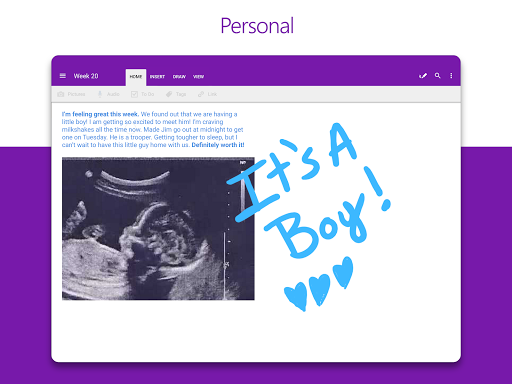Click the Pictures button label

(76, 94)
